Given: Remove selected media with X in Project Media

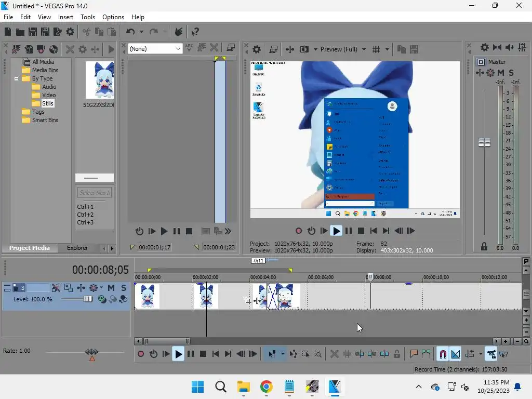Looking at the screenshot, I should click(70, 49).
